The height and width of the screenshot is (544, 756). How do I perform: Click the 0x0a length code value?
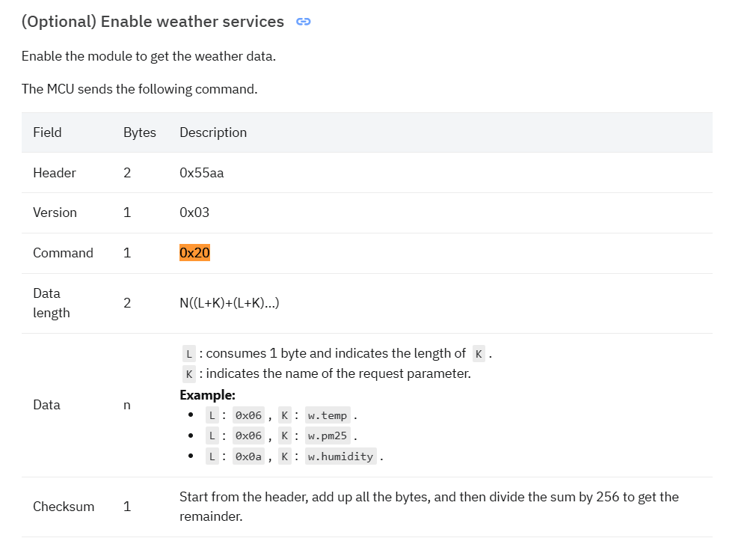click(249, 456)
